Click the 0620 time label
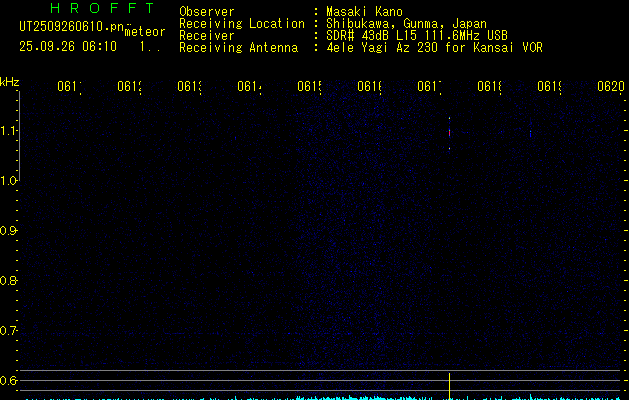The width and height of the screenshot is (629, 400). click(611, 86)
